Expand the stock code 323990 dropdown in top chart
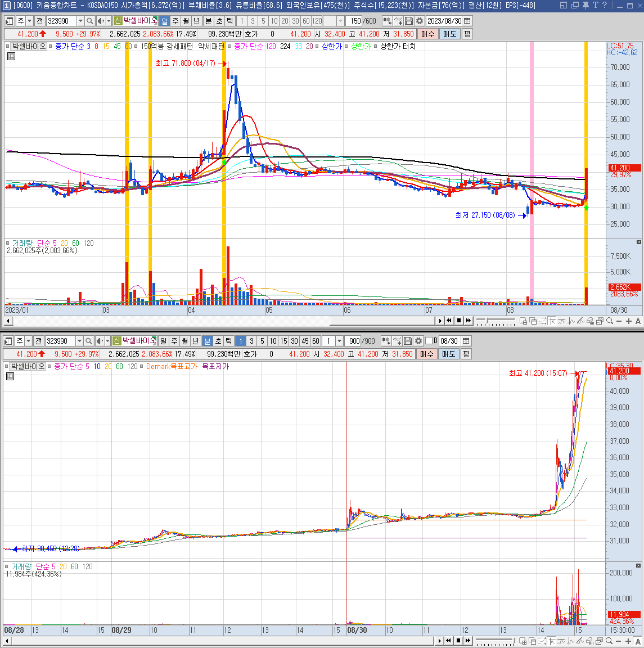The image size is (644, 648). 80,21
